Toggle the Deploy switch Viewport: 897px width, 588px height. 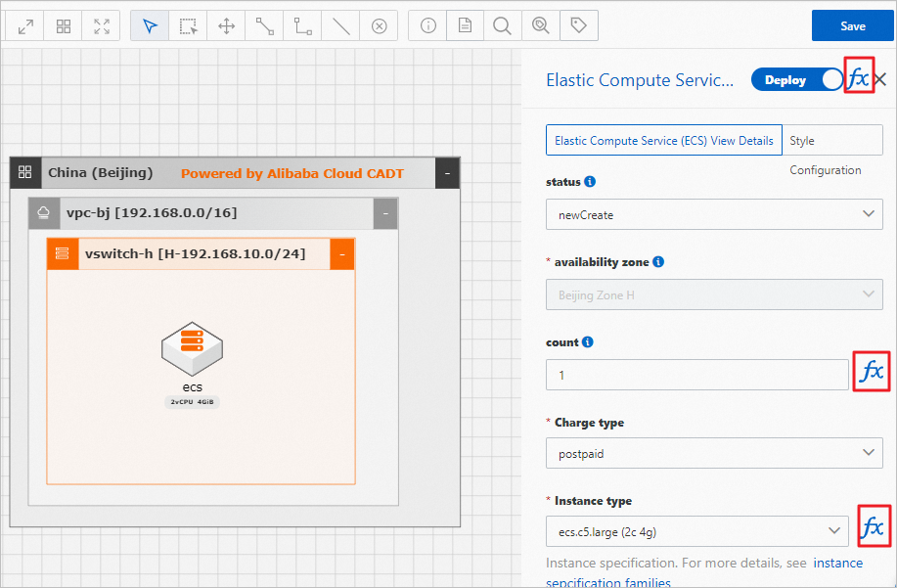797,80
